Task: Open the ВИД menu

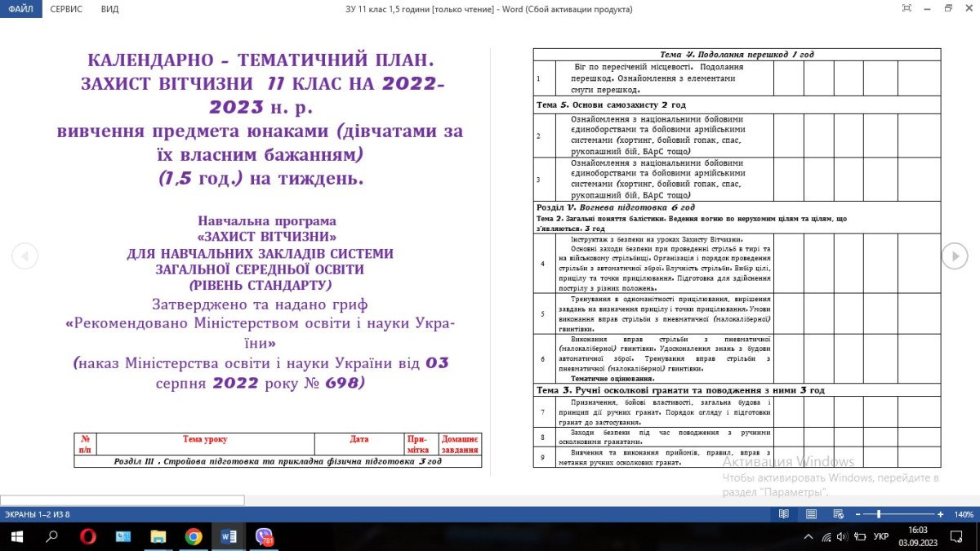Action: [109, 9]
